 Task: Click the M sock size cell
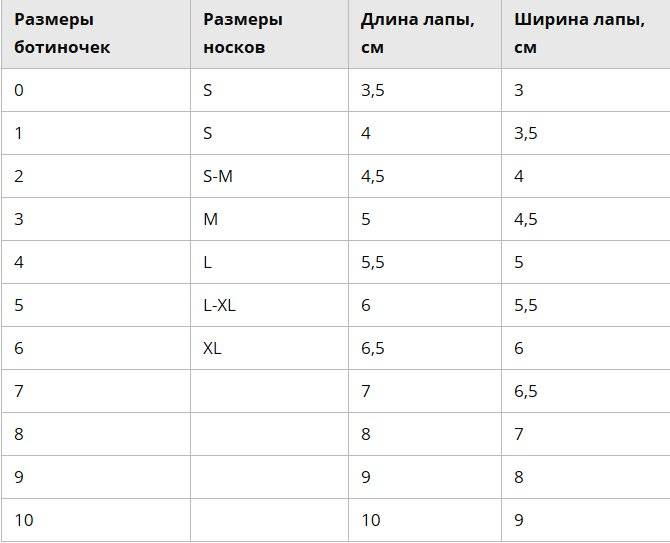(269, 219)
